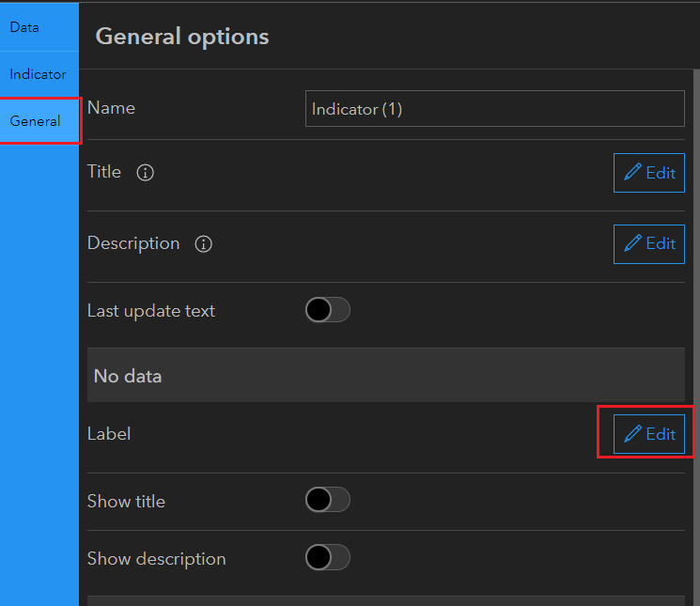
Task: Click the No data section header
Action: click(x=128, y=376)
